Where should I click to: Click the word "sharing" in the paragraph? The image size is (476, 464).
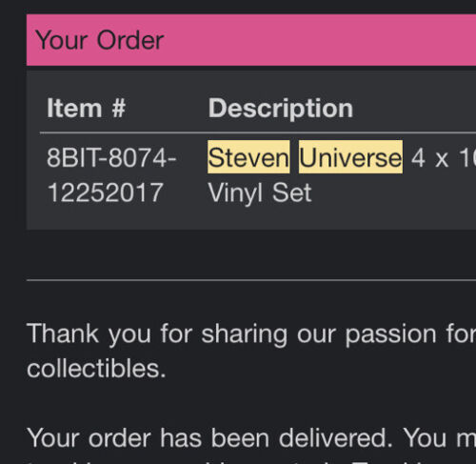click(x=245, y=335)
